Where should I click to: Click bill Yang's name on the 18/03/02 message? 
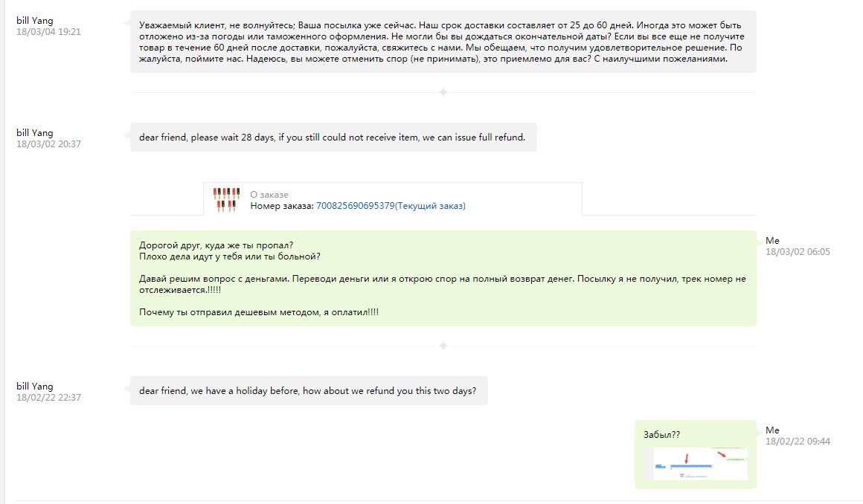(x=35, y=133)
